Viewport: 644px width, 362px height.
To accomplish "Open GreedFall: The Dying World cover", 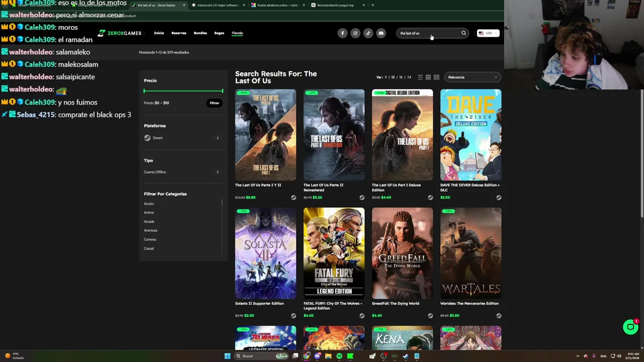I will coord(403,253).
